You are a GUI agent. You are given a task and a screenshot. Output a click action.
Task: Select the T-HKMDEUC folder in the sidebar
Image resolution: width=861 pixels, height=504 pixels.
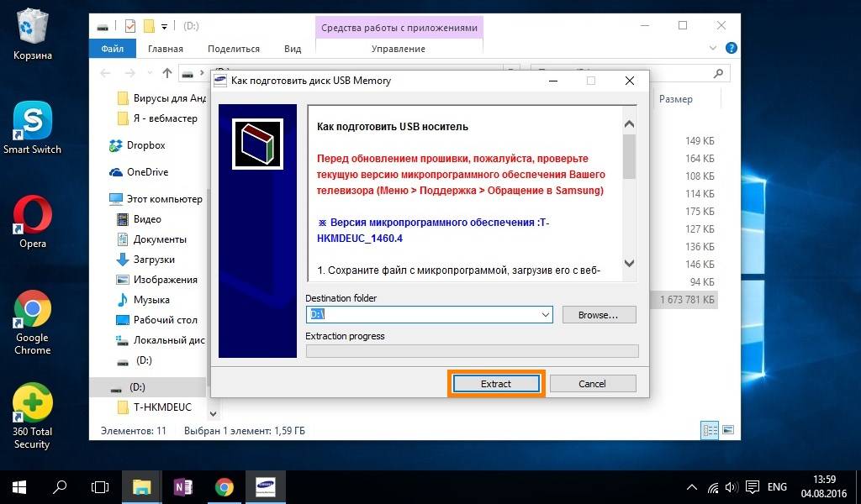coord(162,407)
